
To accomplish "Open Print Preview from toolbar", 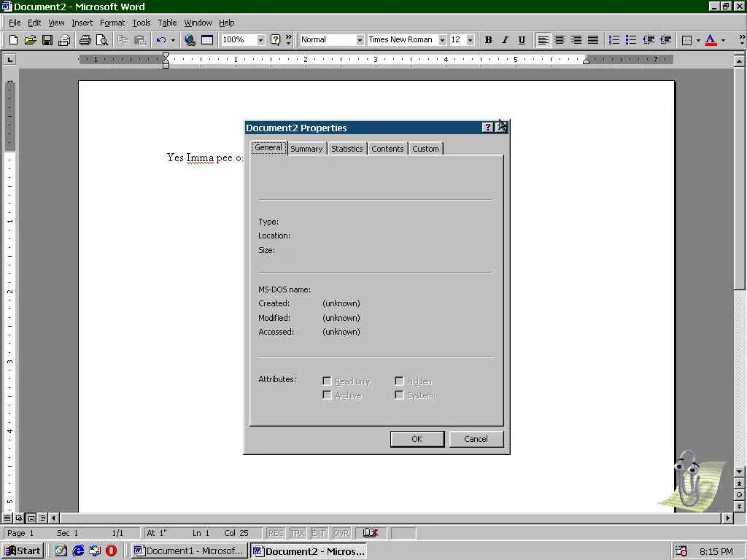I will click(102, 40).
